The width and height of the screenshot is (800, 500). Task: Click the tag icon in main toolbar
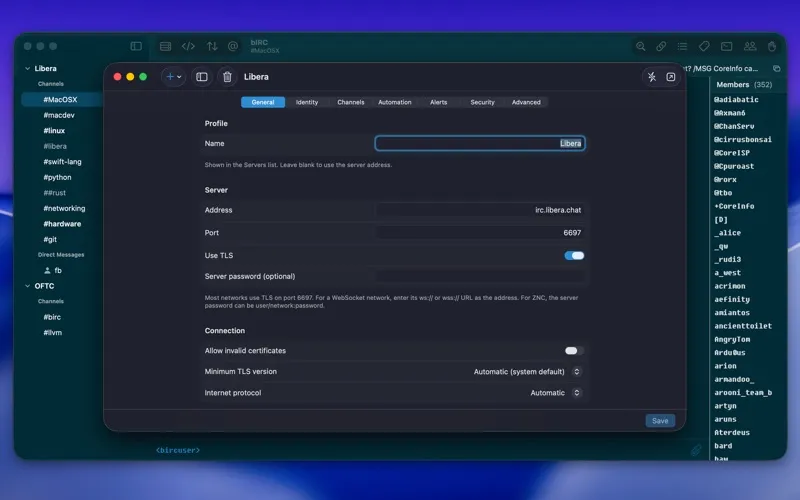tap(705, 46)
